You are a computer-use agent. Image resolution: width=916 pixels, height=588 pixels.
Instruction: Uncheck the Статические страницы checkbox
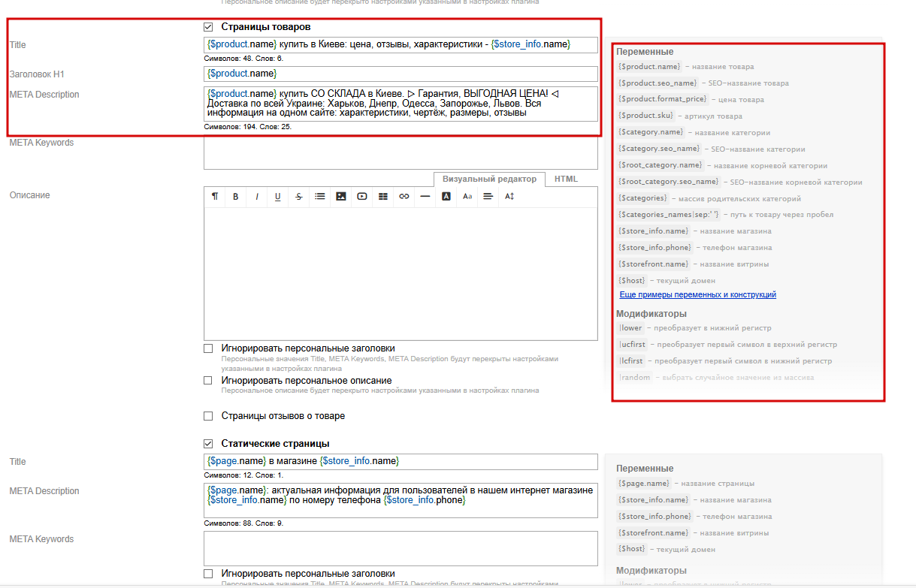click(x=208, y=444)
